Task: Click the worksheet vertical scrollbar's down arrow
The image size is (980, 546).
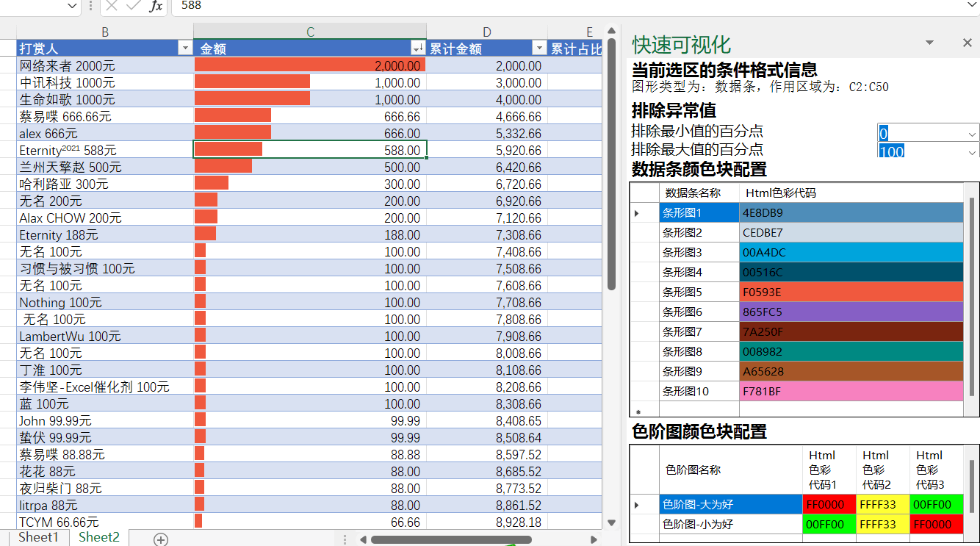Action: pos(611,522)
